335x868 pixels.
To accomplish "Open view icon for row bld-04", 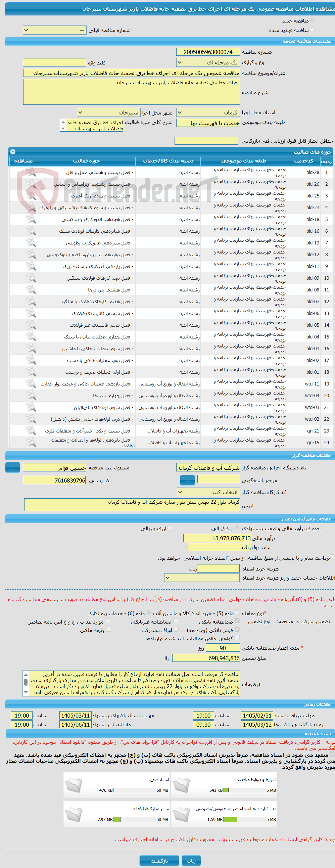I will point(31,337).
